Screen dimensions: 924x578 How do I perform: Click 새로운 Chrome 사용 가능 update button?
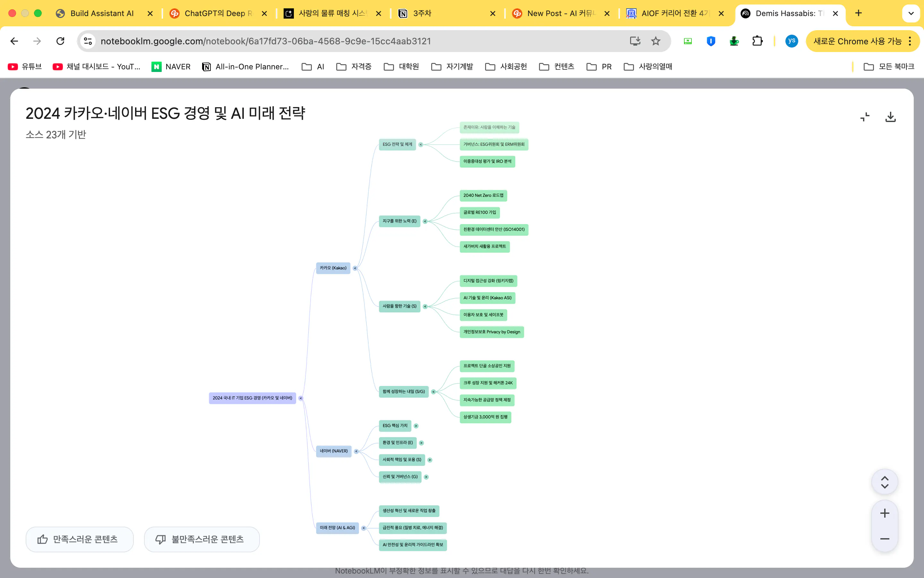pos(857,41)
